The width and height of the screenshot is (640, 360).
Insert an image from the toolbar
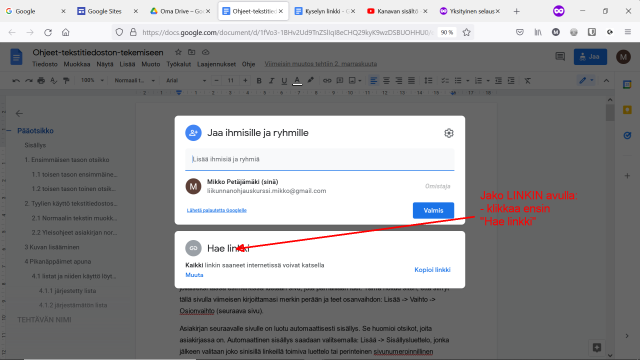[352, 81]
